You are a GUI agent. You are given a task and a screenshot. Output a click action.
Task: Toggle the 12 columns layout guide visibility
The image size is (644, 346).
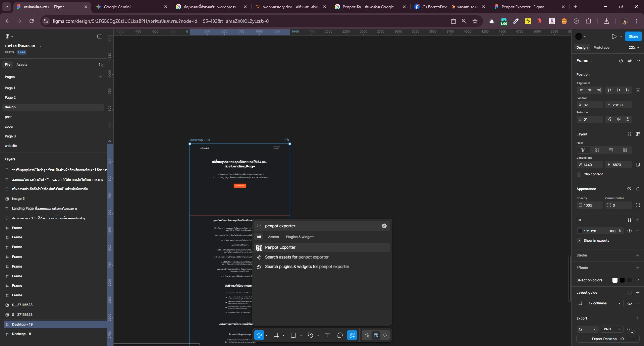click(x=630, y=303)
